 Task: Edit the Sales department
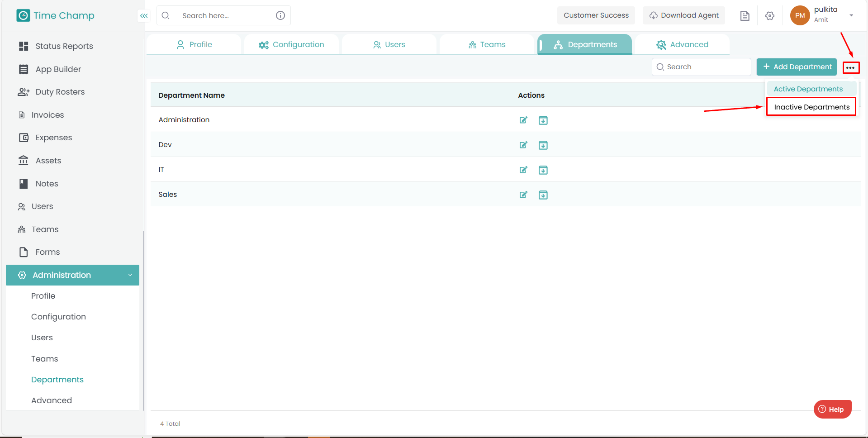(523, 195)
